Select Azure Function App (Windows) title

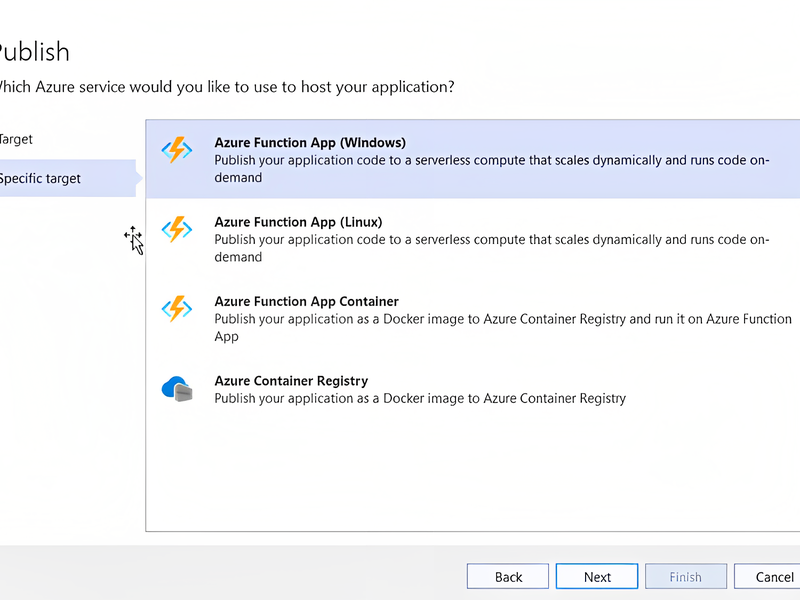(x=310, y=142)
